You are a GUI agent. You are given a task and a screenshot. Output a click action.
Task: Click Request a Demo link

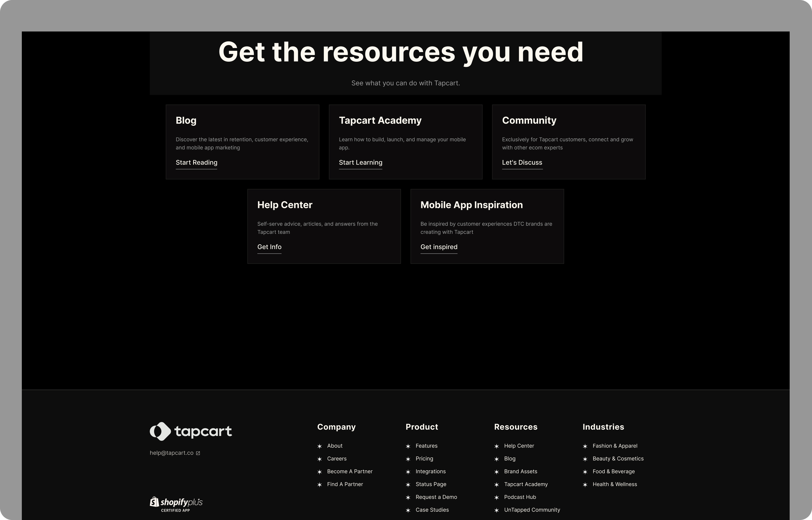click(436, 497)
